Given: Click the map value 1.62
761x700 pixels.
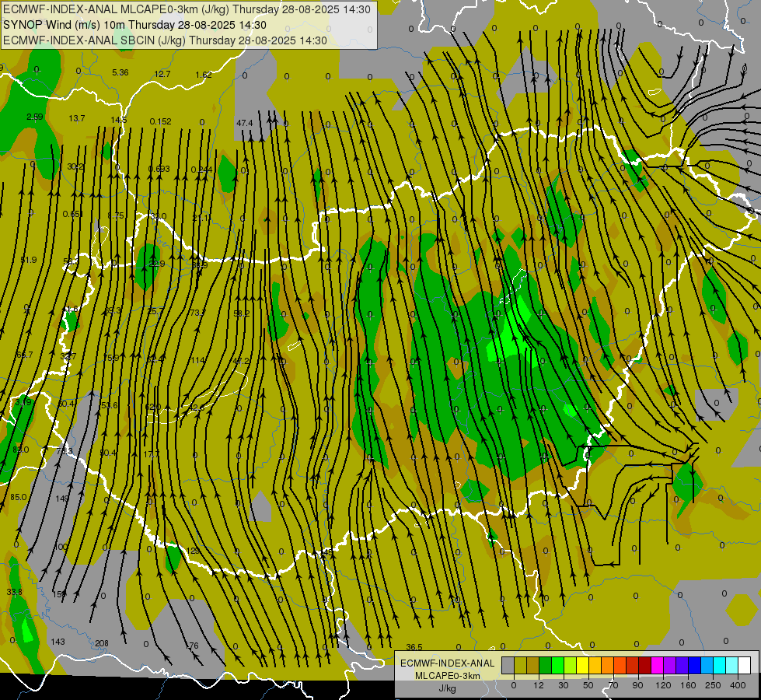Looking at the screenshot, I should [x=204, y=75].
